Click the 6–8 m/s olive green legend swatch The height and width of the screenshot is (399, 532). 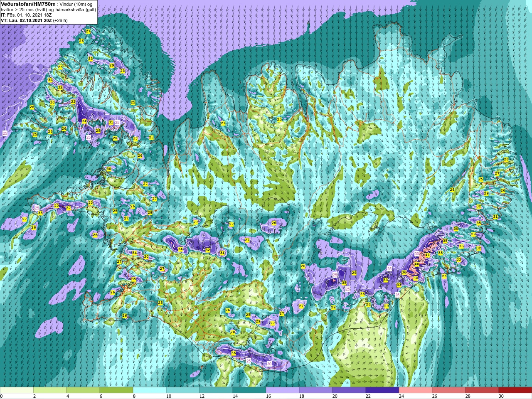(116, 390)
